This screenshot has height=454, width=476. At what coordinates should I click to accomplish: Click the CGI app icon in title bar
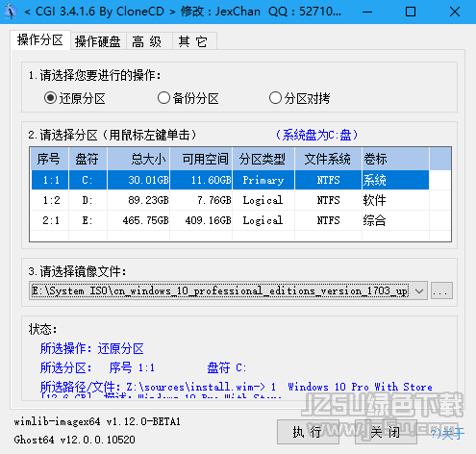pyautogui.click(x=11, y=12)
